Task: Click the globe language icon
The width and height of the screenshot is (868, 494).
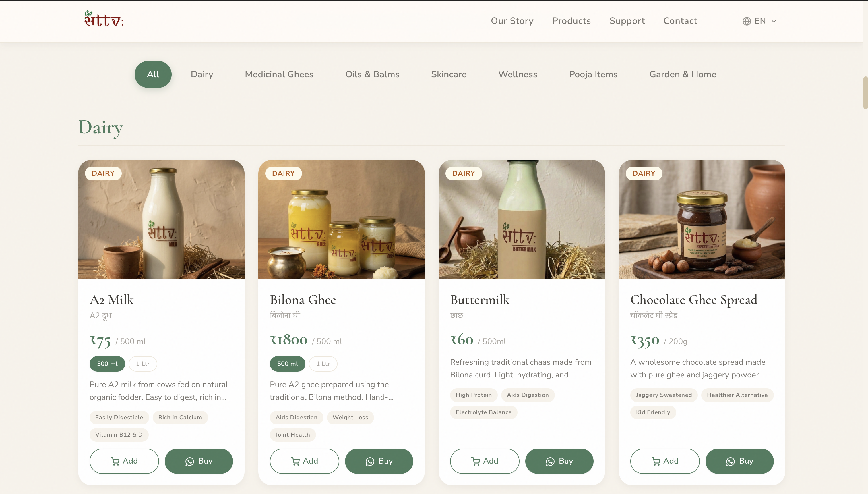Action: [x=746, y=21]
